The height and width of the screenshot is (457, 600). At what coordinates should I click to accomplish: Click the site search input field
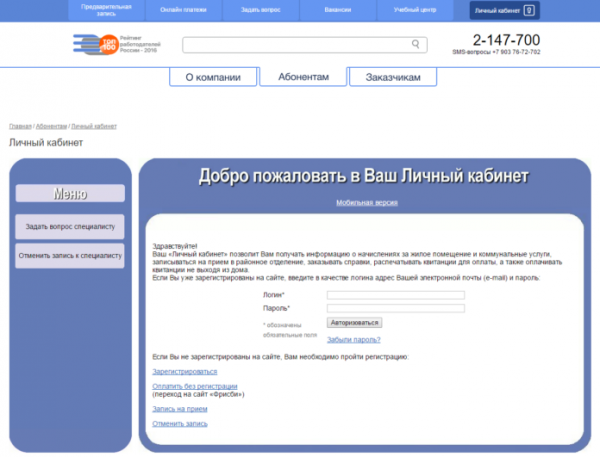(x=305, y=45)
